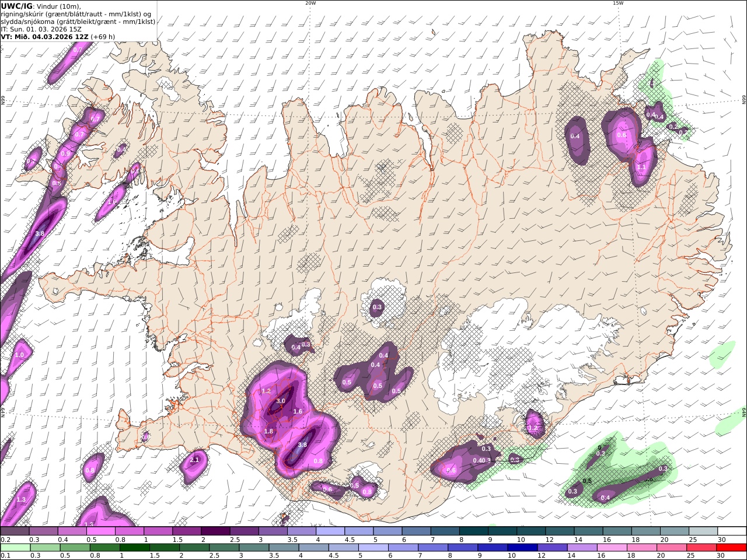This screenshot has height=560, width=747.
Task: Click the '(+69 h)' forecast offset text
Action: coord(103,36)
